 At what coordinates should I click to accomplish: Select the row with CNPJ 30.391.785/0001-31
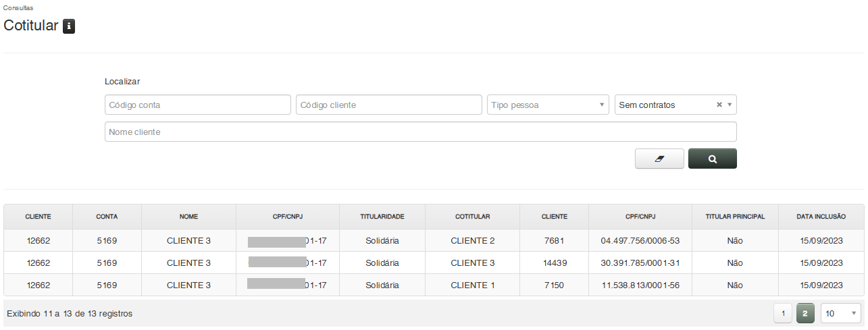[640, 263]
